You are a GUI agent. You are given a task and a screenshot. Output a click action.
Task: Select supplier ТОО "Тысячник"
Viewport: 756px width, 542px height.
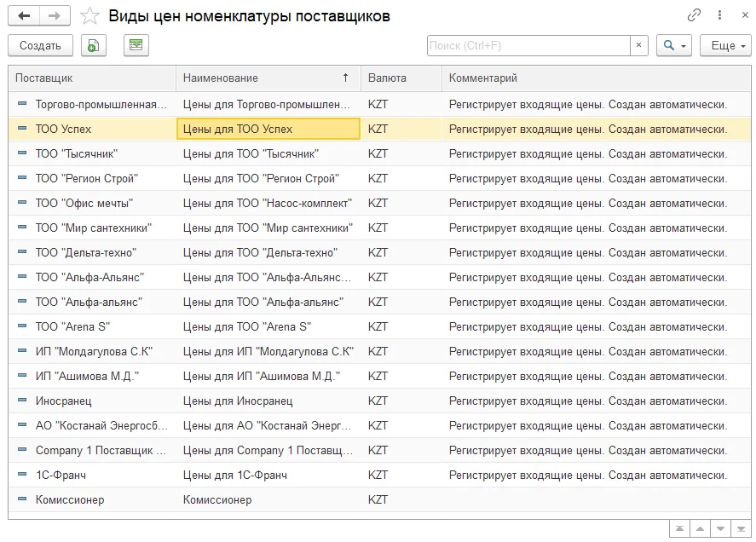(x=77, y=154)
